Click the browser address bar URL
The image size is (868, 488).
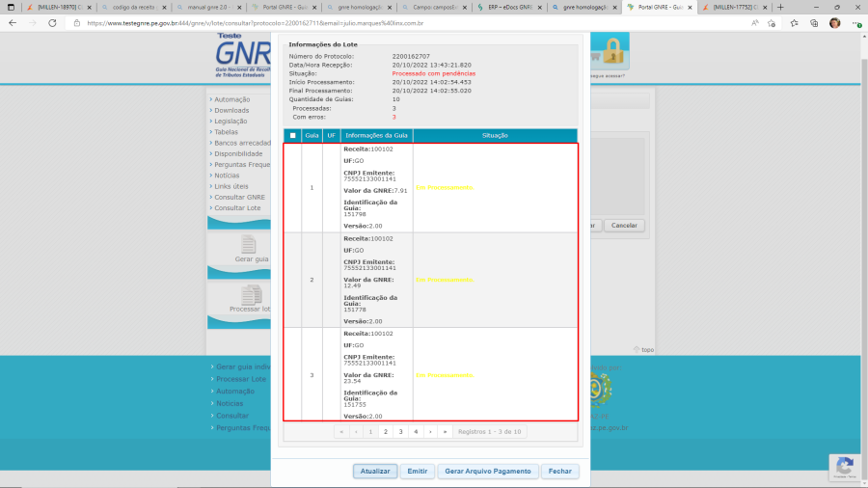tap(256, 23)
